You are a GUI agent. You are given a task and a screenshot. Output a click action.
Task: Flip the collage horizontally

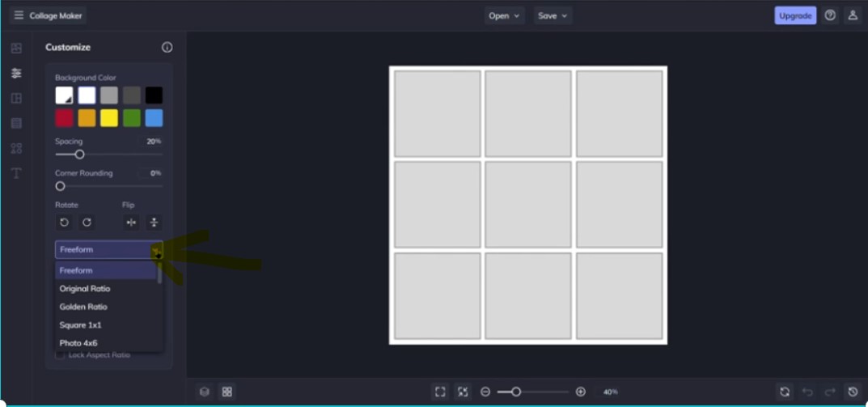coord(131,223)
